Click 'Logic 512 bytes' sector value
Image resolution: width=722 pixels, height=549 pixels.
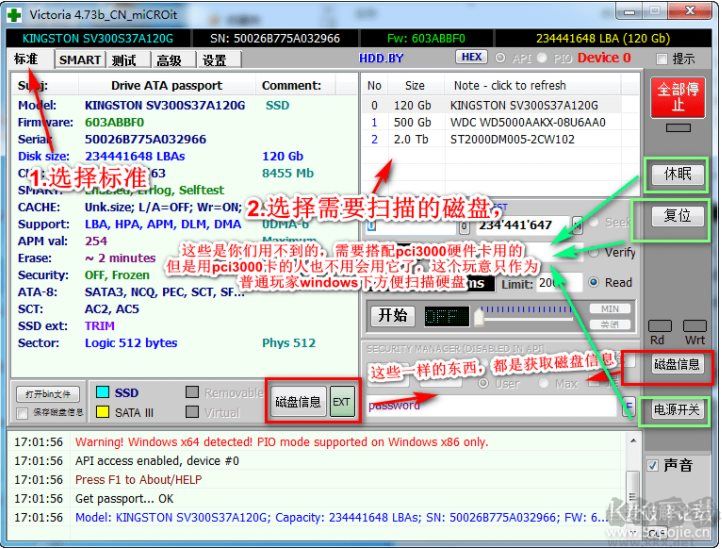pyautogui.click(x=131, y=343)
